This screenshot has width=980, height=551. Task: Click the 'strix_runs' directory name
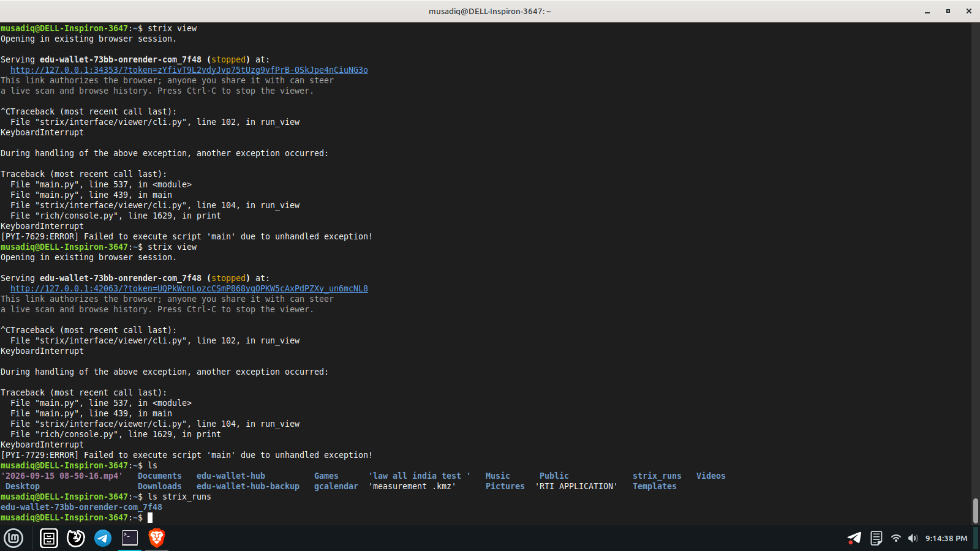pos(657,476)
